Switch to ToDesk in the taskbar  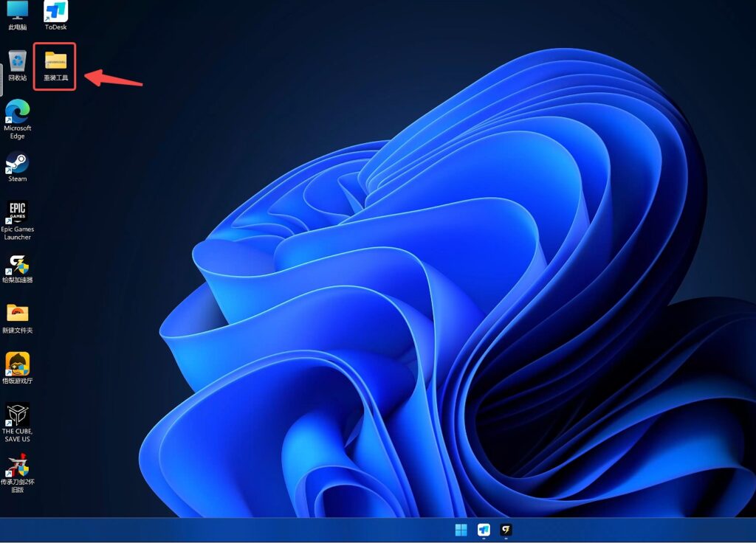click(x=484, y=530)
